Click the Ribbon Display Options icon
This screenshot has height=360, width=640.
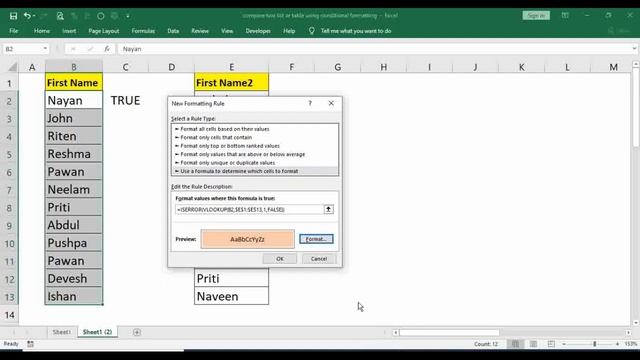565,16
